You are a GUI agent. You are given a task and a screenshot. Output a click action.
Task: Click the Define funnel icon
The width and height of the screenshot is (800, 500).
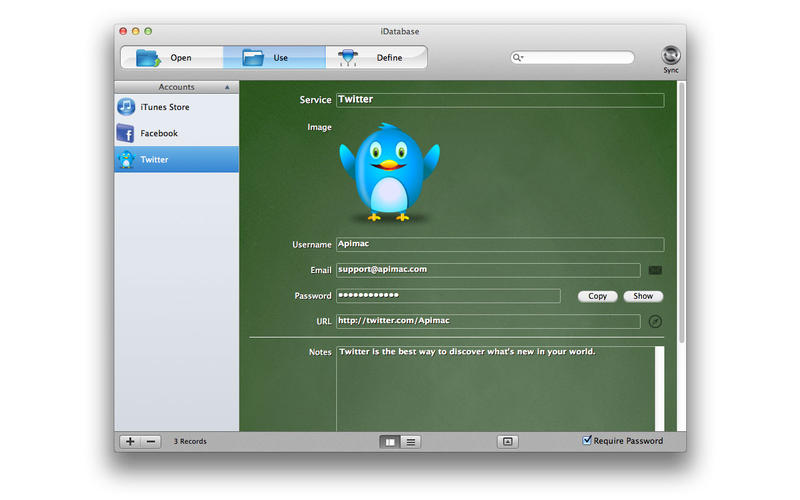pyautogui.click(x=348, y=58)
